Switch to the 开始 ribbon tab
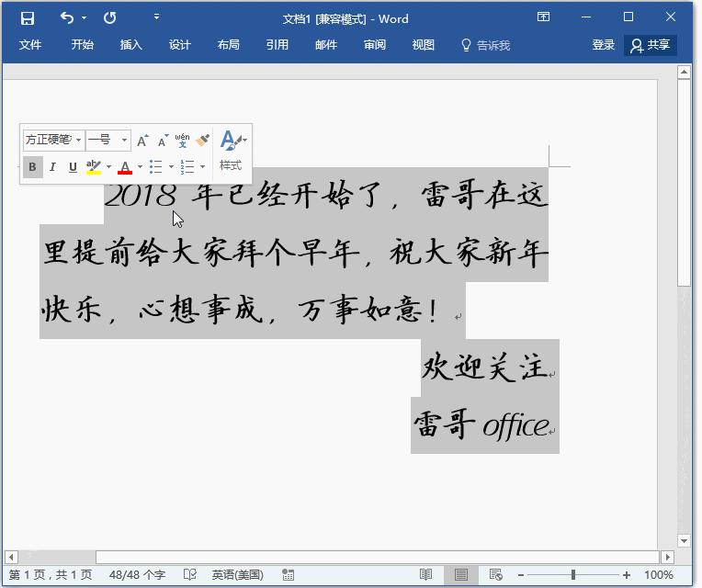 coord(83,45)
